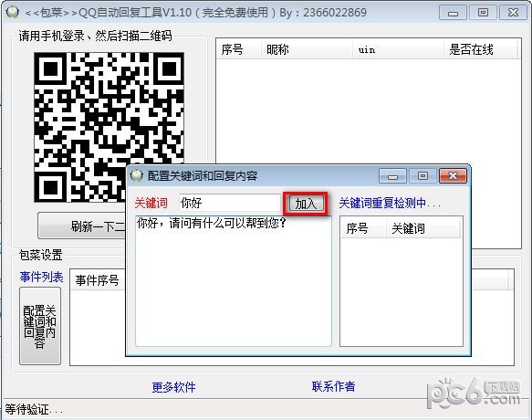Click the 配置关键词和回复内容 button in main window
This screenshot has width=532, height=420.
40,326
